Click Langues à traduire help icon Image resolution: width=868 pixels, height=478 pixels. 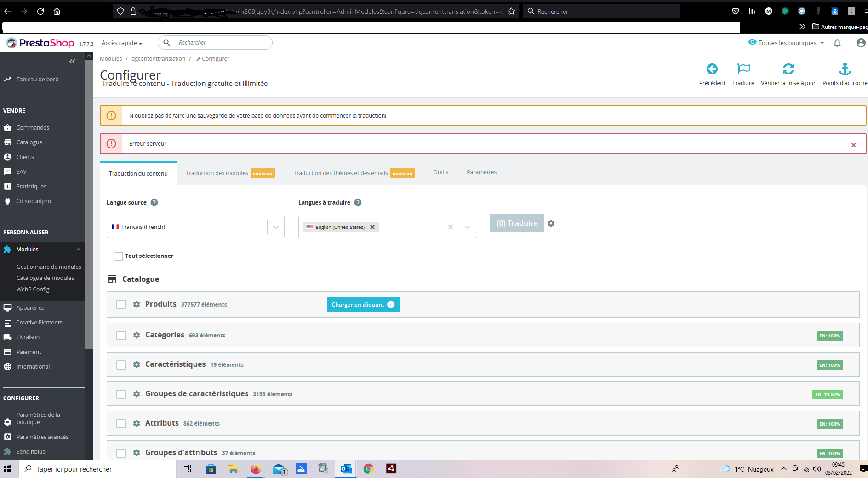358,203
